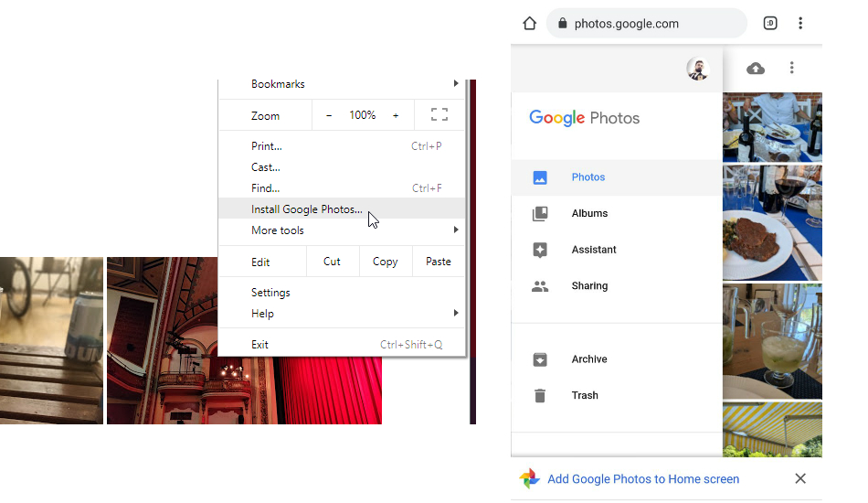The height and width of the screenshot is (503, 868).
Task: Decrease zoom with the minus button
Action: point(329,115)
